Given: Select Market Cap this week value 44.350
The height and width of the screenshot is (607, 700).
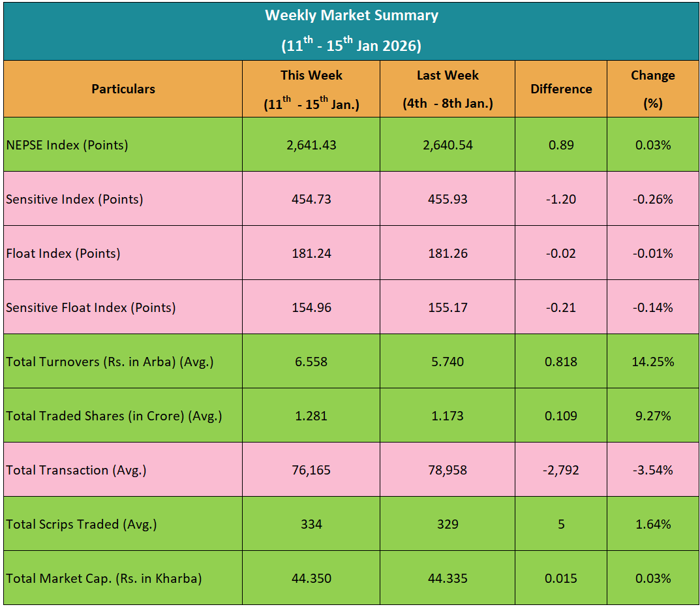Looking at the screenshot, I should click(x=311, y=578).
